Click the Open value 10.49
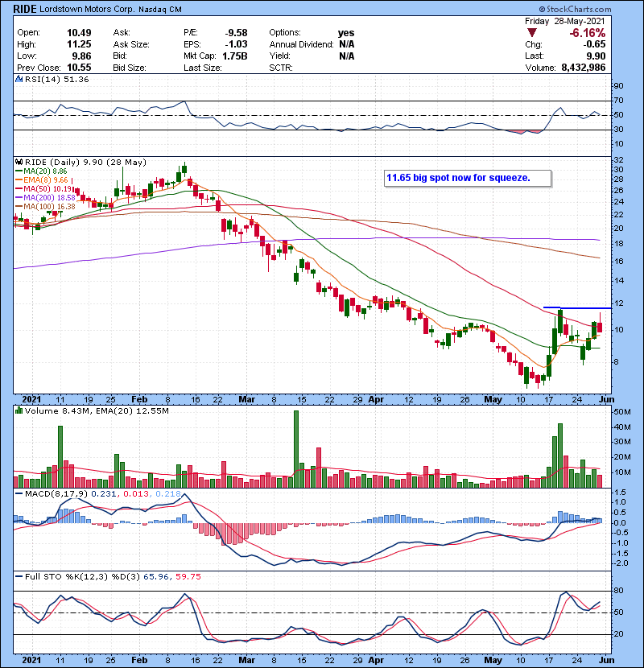This screenshot has width=644, height=668. [79, 33]
